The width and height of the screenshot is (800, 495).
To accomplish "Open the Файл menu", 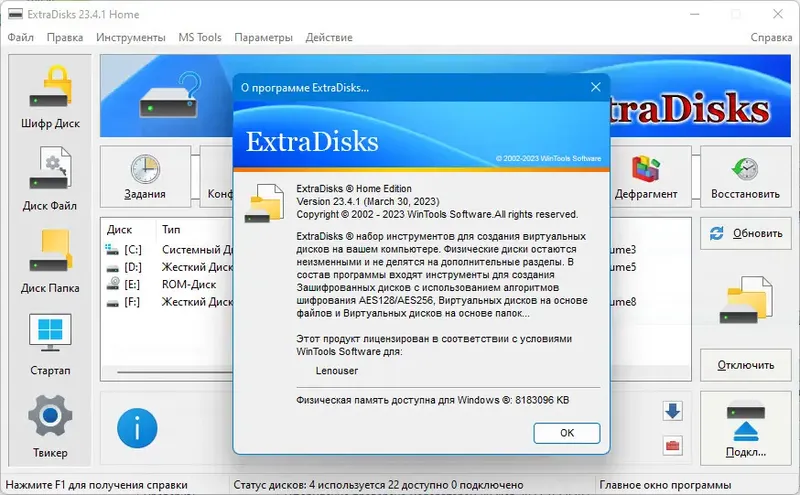I will (x=20, y=37).
